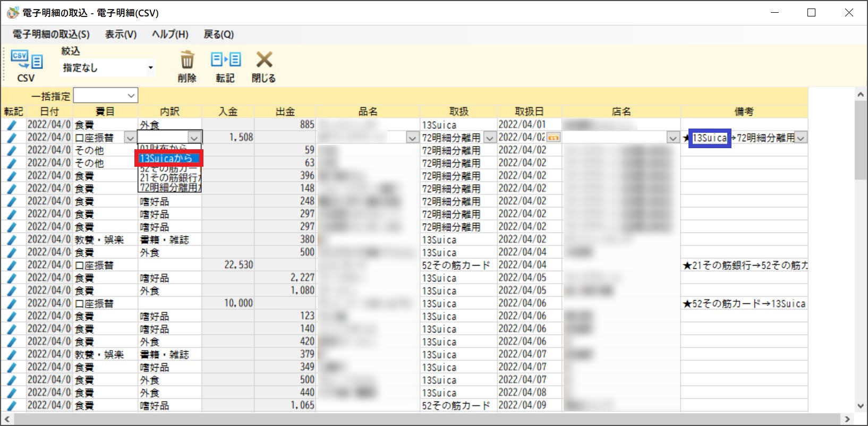Click the 2,227 出金 cell

pyautogui.click(x=285, y=278)
